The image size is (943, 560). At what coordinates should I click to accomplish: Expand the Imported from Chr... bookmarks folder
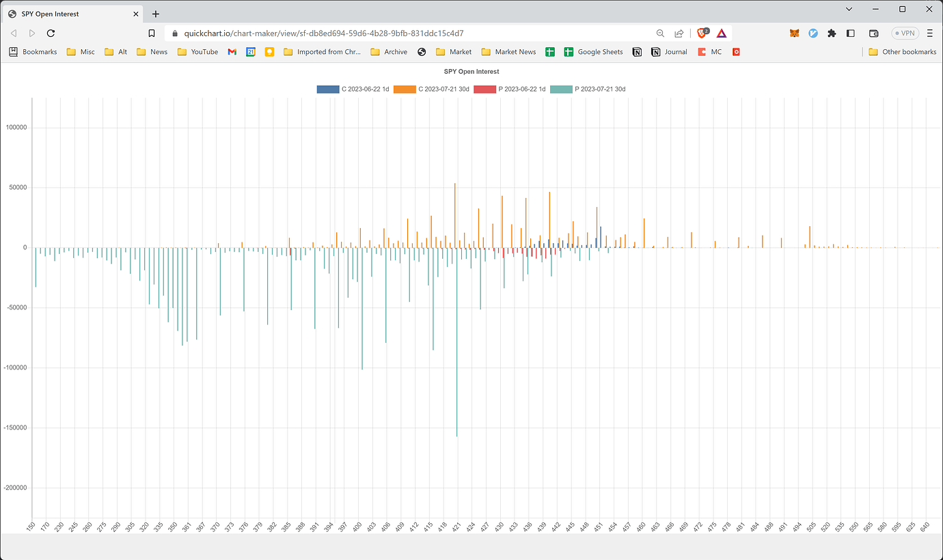coord(323,51)
